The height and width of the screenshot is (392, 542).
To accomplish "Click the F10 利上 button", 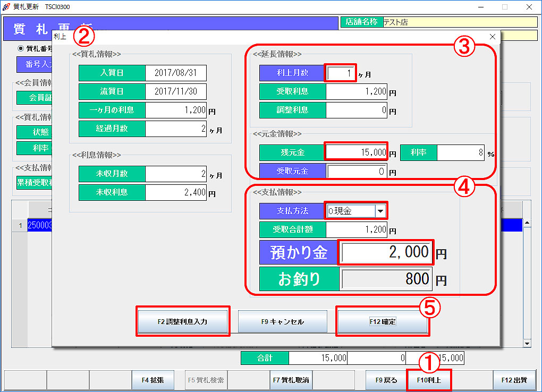I will tap(429, 380).
